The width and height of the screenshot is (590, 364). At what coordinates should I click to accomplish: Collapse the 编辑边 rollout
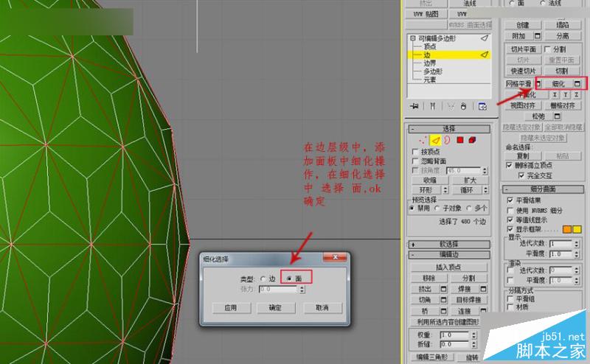pyautogui.click(x=449, y=255)
